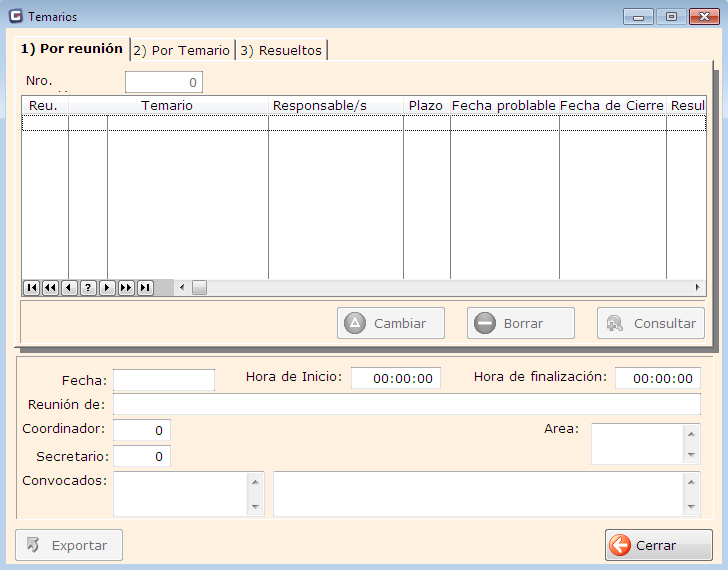Jump forward a page of records
Screen dimensions: 728x570
[x=126, y=288]
